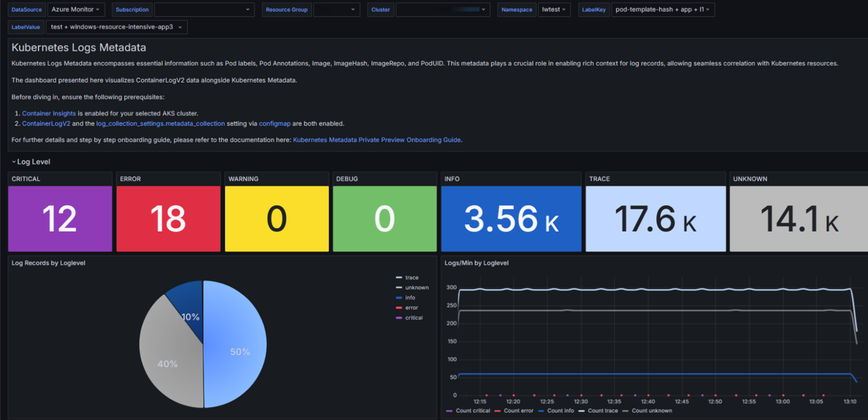Toggle Count info series in chart legend

pyautogui.click(x=560, y=411)
